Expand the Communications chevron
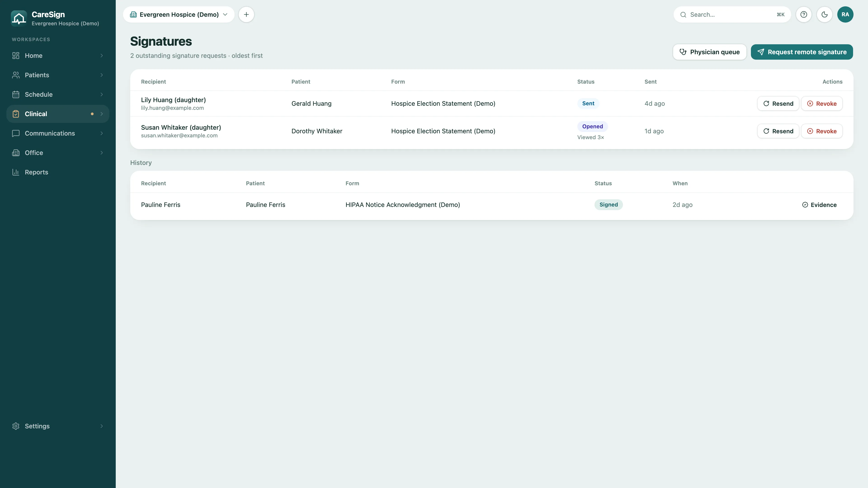Screen dimensions: 868x488 pyautogui.click(x=102, y=133)
